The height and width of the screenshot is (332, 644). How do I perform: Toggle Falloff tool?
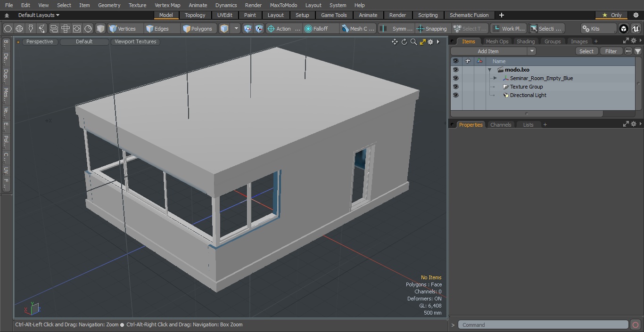pyautogui.click(x=321, y=29)
